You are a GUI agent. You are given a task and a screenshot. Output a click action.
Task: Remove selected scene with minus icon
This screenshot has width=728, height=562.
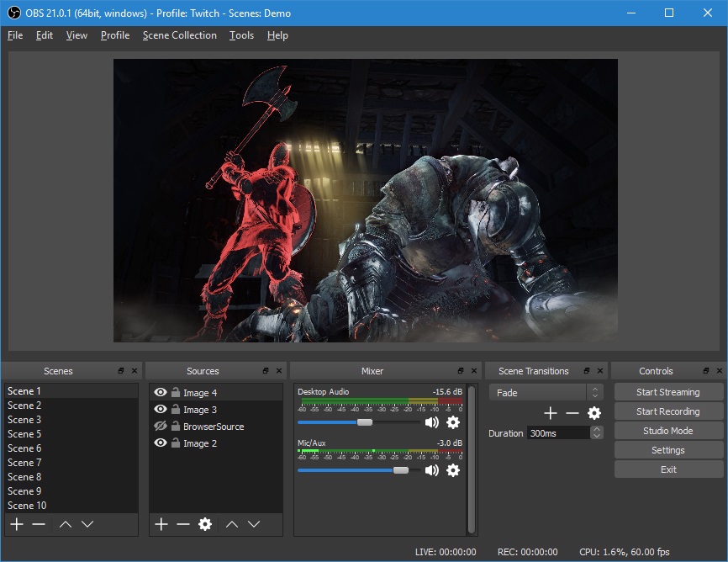39,524
